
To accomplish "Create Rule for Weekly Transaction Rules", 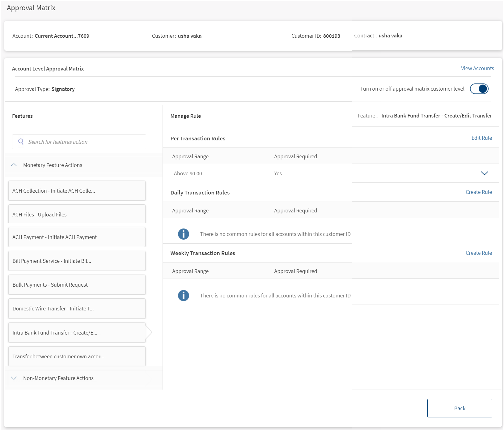I will point(478,253).
